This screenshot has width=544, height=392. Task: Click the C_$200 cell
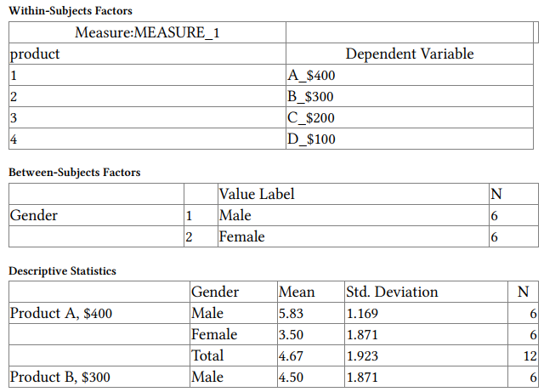pos(312,117)
